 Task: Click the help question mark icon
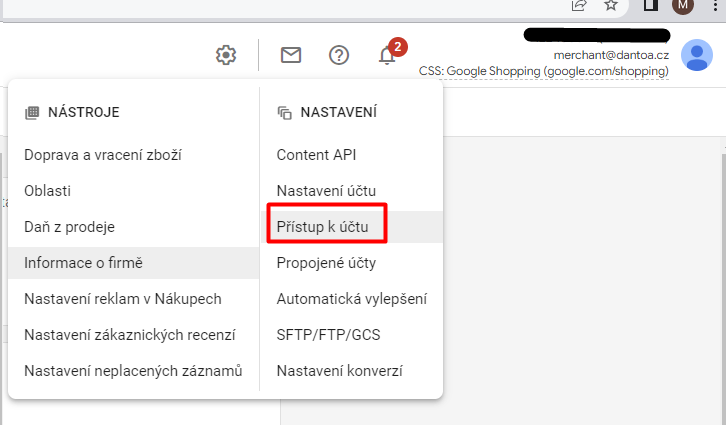pos(339,55)
